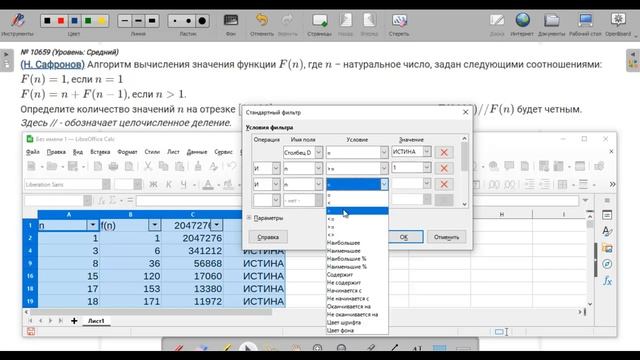This screenshot has width=640, height=360.
Task: Click the Справка help button
Action: tap(268, 237)
